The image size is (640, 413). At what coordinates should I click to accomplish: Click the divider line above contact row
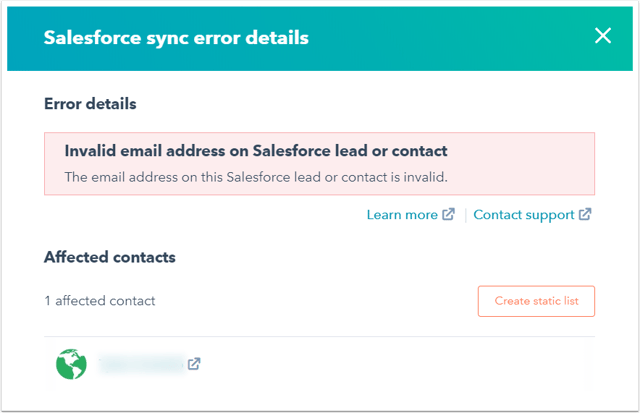pos(320,337)
